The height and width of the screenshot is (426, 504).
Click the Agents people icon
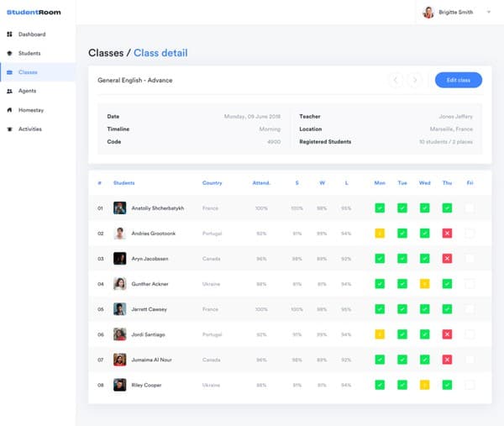point(9,91)
